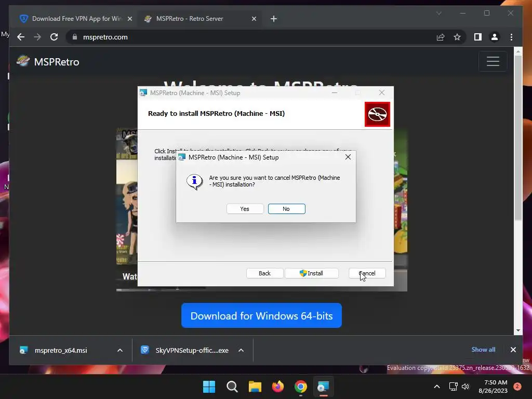Toggle the Chrome side panel
Image resolution: width=532 pixels, height=399 pixels.
coord(478,37)
